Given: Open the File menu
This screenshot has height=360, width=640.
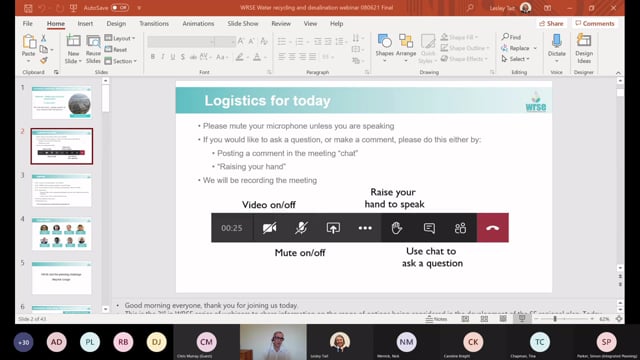Looking at the screenshot, I should pyautogui.click(x=27, y=24).
